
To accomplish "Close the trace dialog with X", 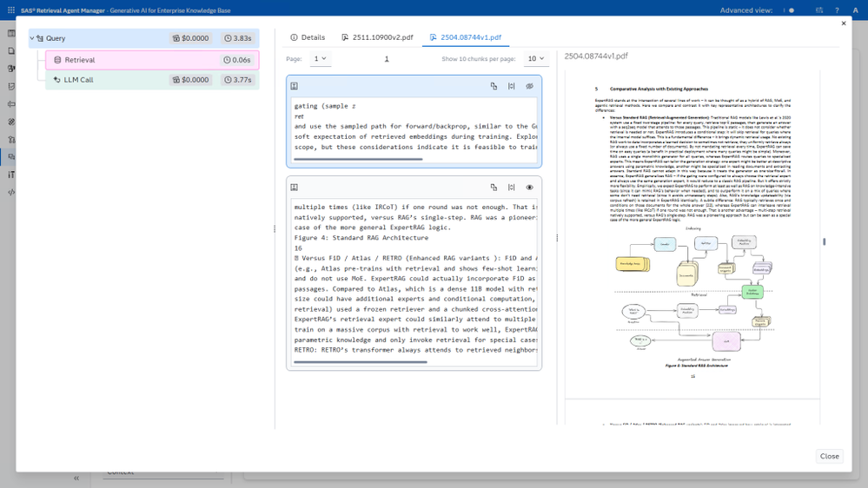I will [x=844, y=23].
